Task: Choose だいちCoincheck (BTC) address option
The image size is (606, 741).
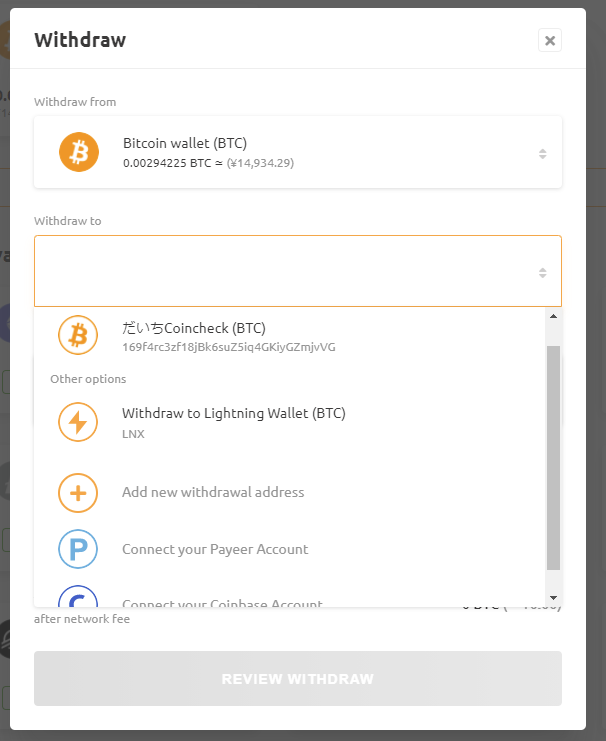Action: coord(194,328)
